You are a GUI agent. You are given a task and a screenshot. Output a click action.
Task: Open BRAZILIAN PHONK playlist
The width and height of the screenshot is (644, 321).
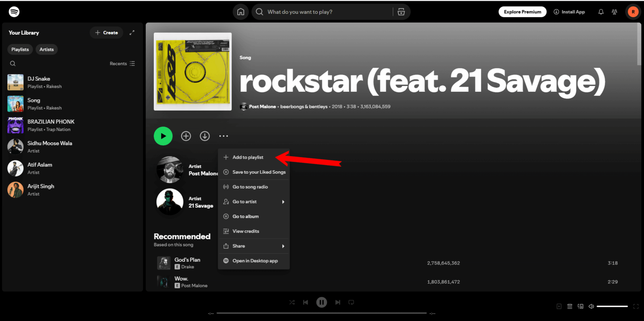tap(72, 125)
